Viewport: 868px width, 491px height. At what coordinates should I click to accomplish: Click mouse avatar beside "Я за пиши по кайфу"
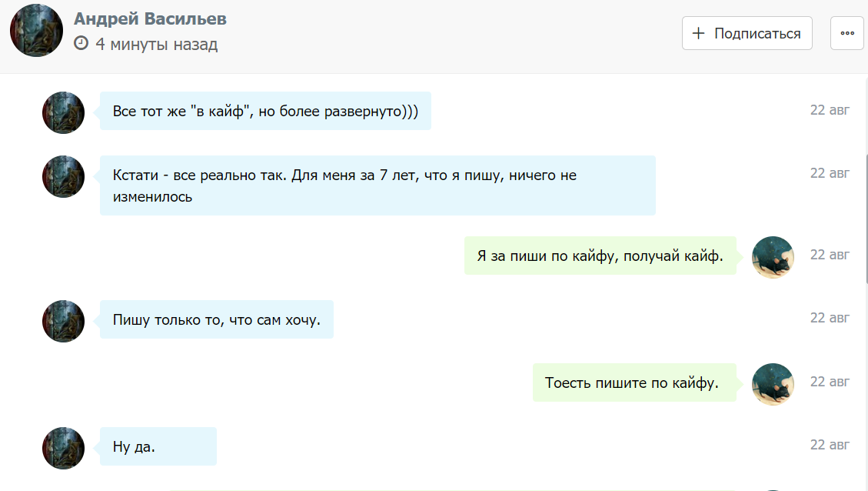click(773, 256)
